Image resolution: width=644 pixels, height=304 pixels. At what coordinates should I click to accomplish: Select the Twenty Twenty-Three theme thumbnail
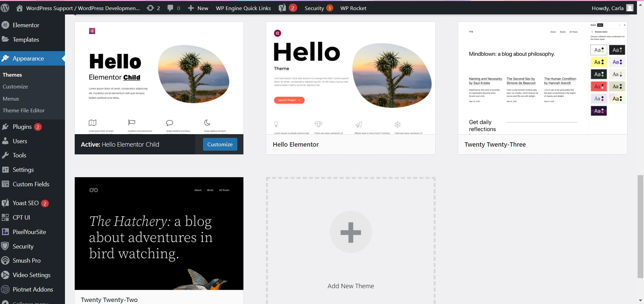pos(542,78)
